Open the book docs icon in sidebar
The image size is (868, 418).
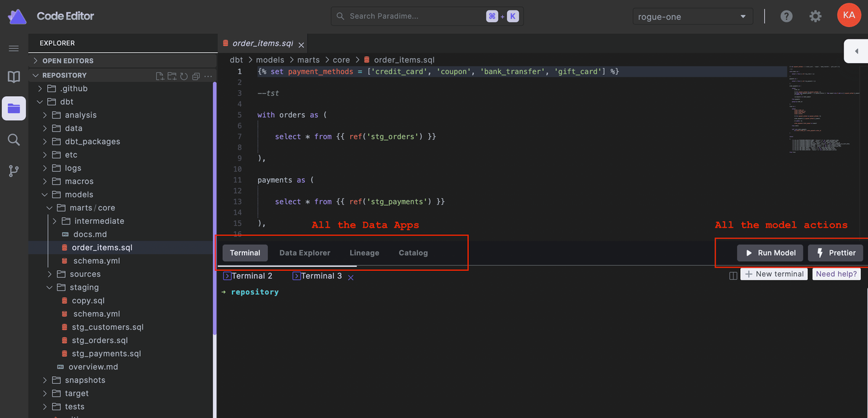(14, 77)
